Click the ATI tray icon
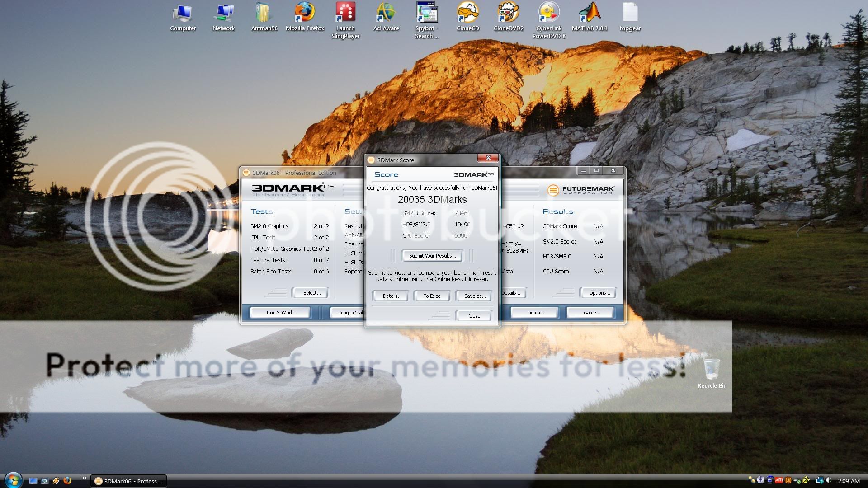 [x=779, y=481]
